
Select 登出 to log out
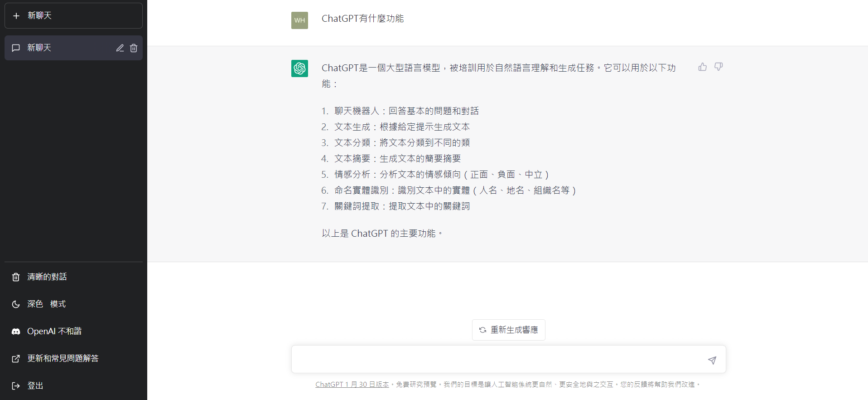[73, 385]
